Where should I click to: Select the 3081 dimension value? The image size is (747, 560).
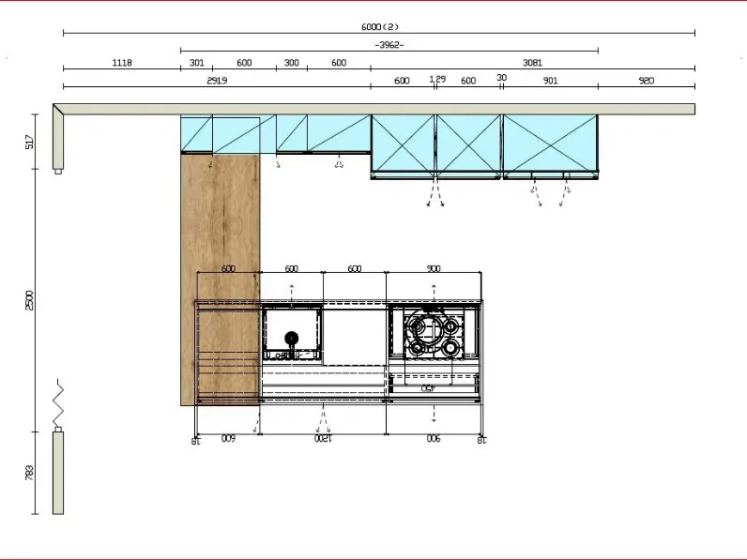[532, 63]
